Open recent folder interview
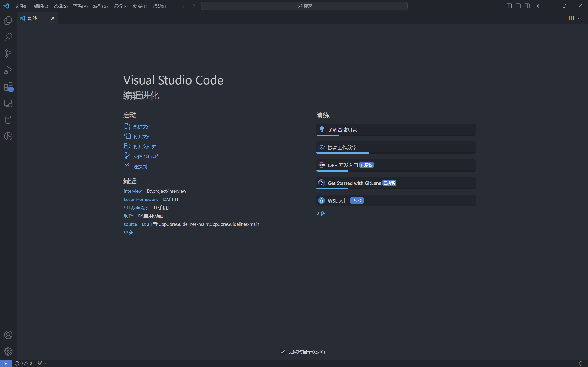 (x=133, y=191)
